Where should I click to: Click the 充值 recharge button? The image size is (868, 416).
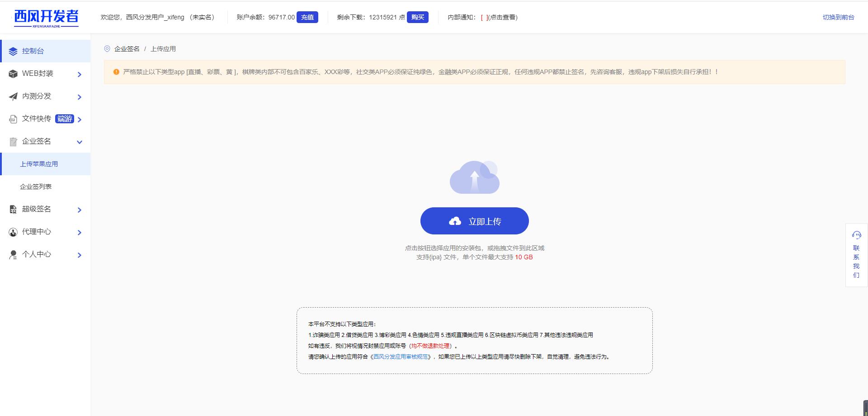(x=307, y=17)
